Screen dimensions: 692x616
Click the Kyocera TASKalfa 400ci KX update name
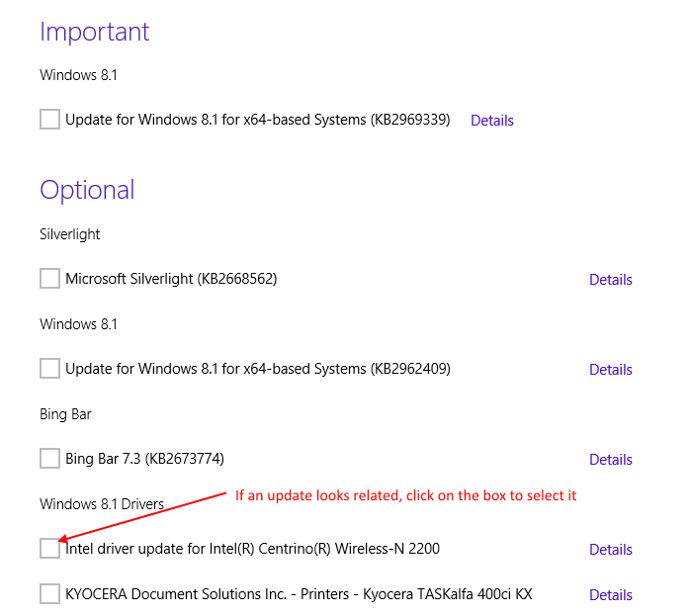tap(299, 594)
